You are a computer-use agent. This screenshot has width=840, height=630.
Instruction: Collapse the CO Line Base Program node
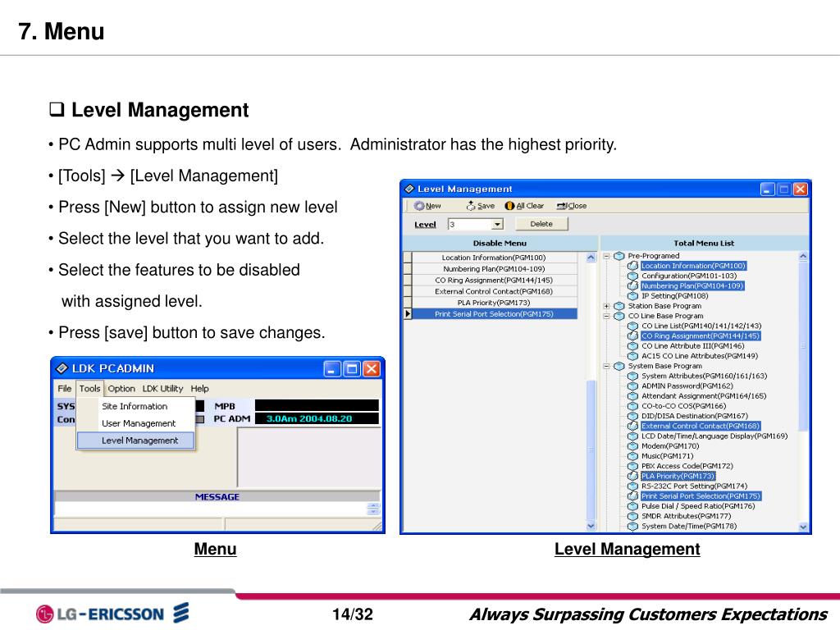(606, 316)
